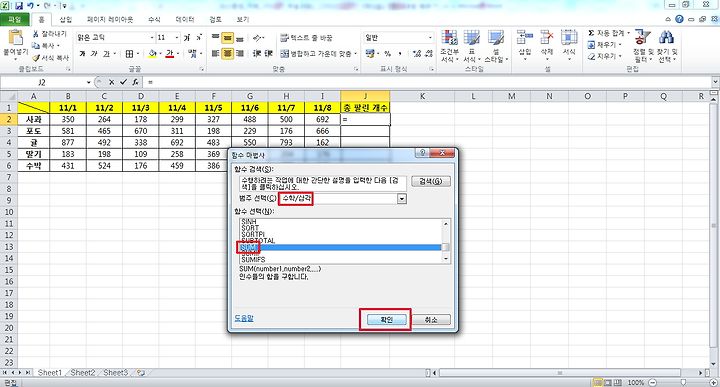The image size is (720, 387).
Task: Click the increase indent icon
Action: [x=269, y=54]
